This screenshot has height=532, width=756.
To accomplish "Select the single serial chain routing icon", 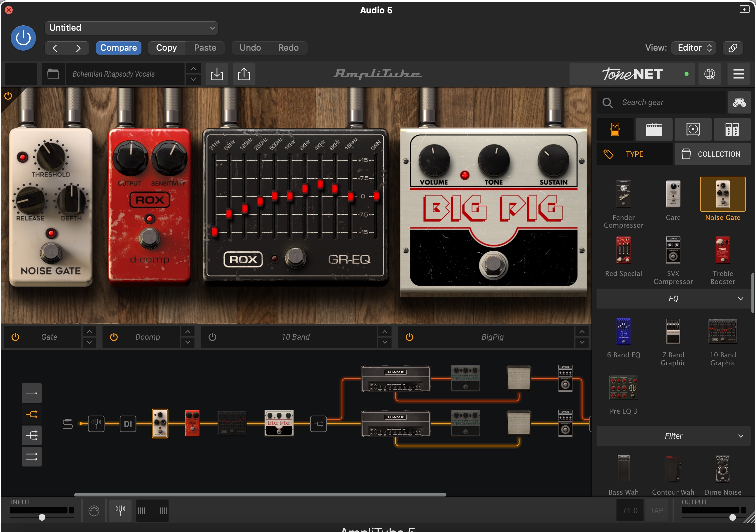I will (32, 393).
